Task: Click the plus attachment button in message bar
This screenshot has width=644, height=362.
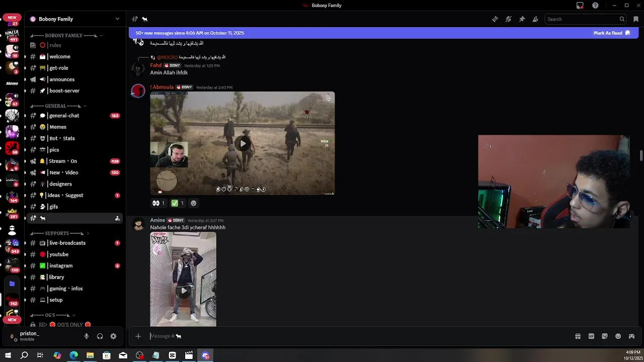Action: pos(138,336)
